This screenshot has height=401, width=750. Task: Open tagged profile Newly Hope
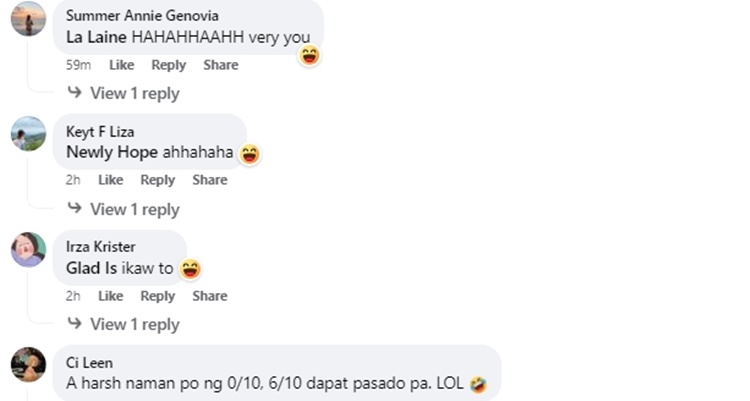112,152
